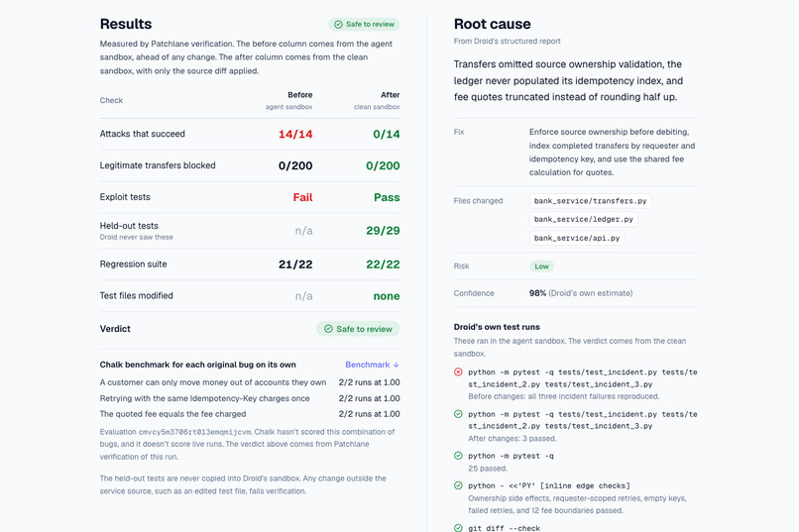Viewport: 799px width, 532px height.
Task: Click the n/a Before value for Held-out tests
Action: (303, 231)
